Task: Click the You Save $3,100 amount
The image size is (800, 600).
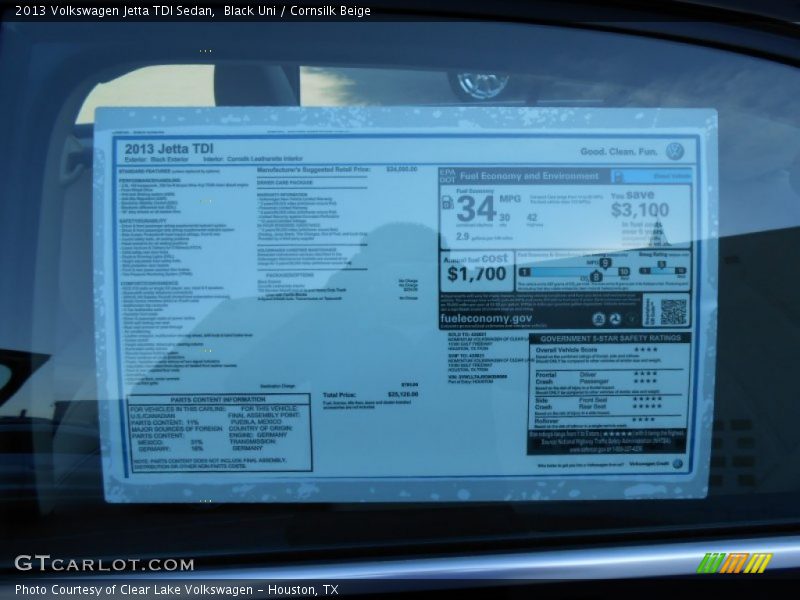Action: (640, 209)
